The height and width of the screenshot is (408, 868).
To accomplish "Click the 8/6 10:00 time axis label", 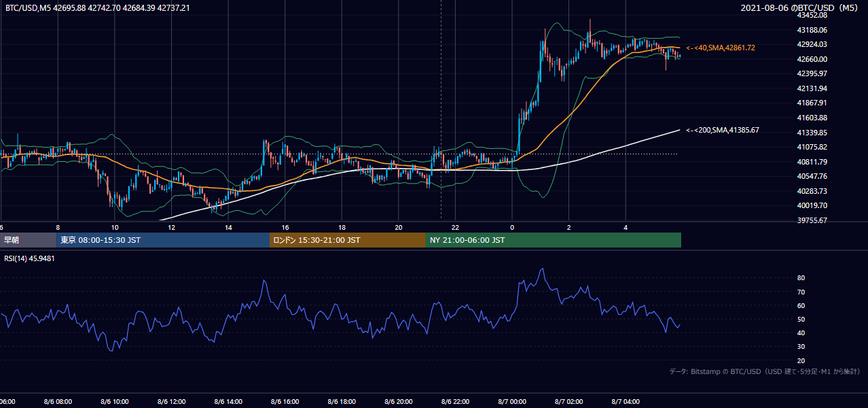I will click(115, 402).
